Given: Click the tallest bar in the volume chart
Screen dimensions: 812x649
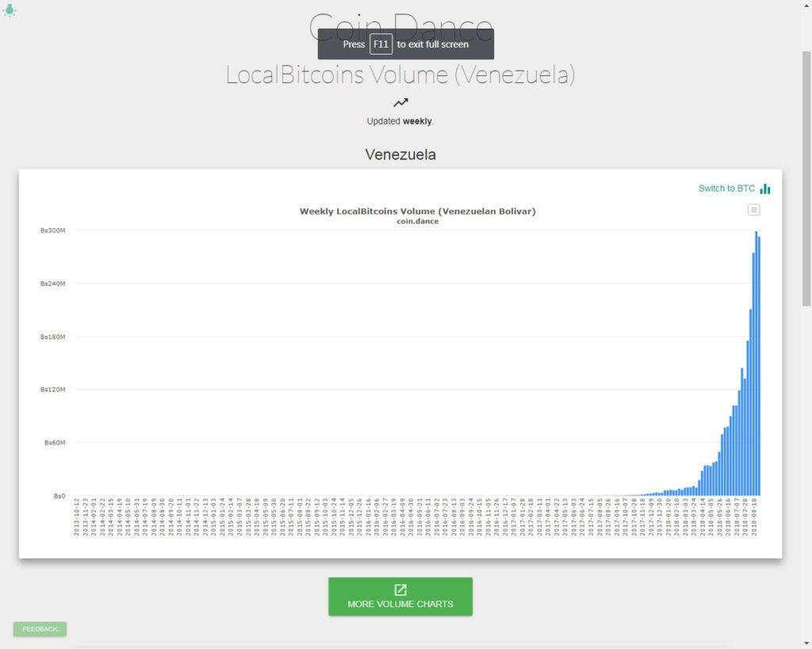Looking at the screenshot, I should pos(756,363).
